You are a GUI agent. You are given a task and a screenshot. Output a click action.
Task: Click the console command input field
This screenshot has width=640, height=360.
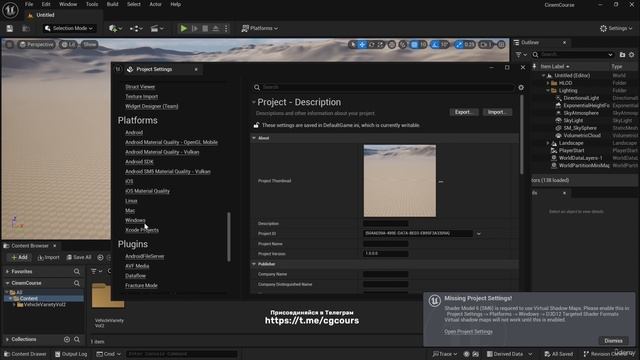[x=182, y=354]
